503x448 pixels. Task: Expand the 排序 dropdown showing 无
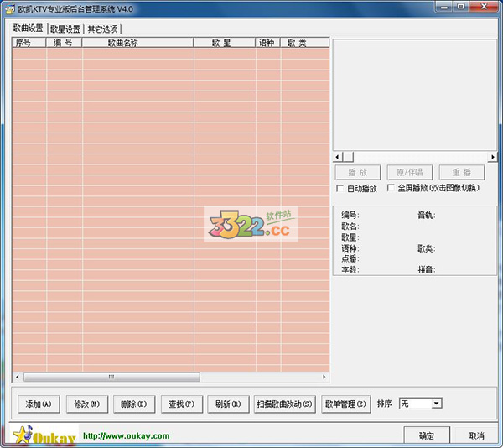(x=436, y=404)
